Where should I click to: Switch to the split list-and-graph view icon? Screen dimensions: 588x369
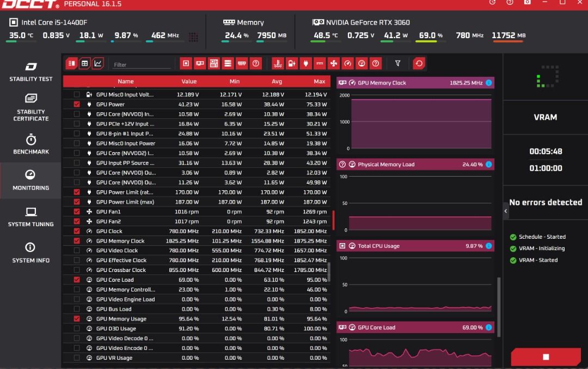71,63
